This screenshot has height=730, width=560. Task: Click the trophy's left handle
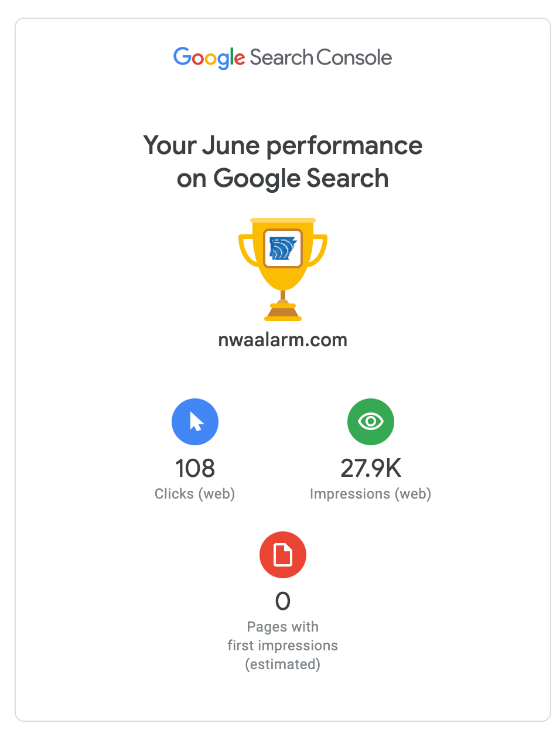pos(246,250)
